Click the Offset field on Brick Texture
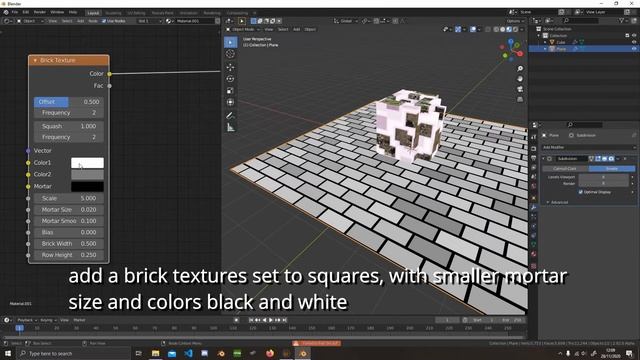This screenshot has height=360, width=640. (x=69, y=102)
